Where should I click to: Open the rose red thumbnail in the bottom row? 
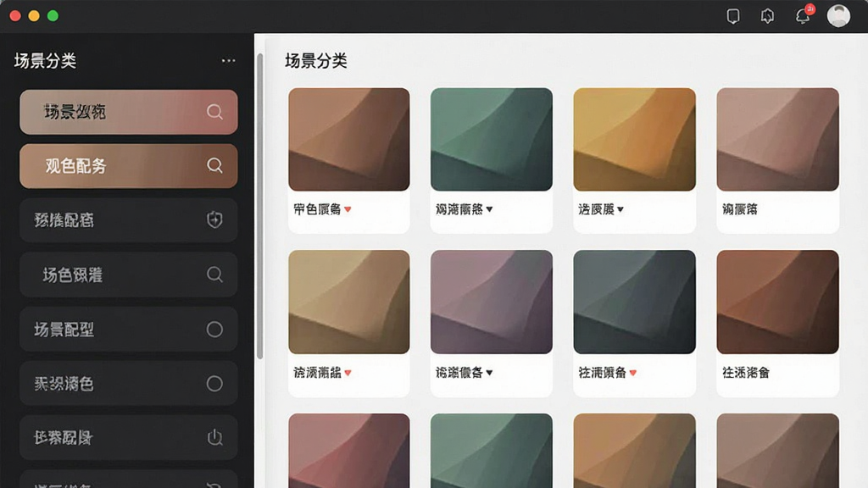coord(348,451)
